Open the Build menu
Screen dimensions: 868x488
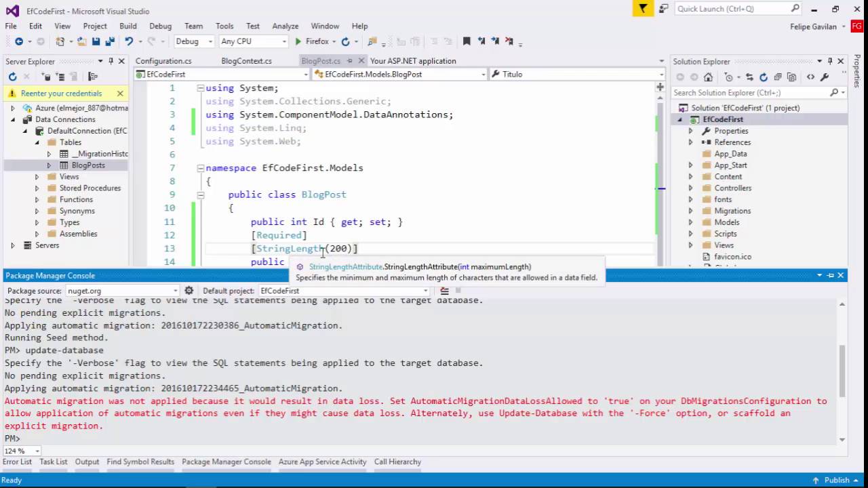pyautogui.click(x=128, y=26)
